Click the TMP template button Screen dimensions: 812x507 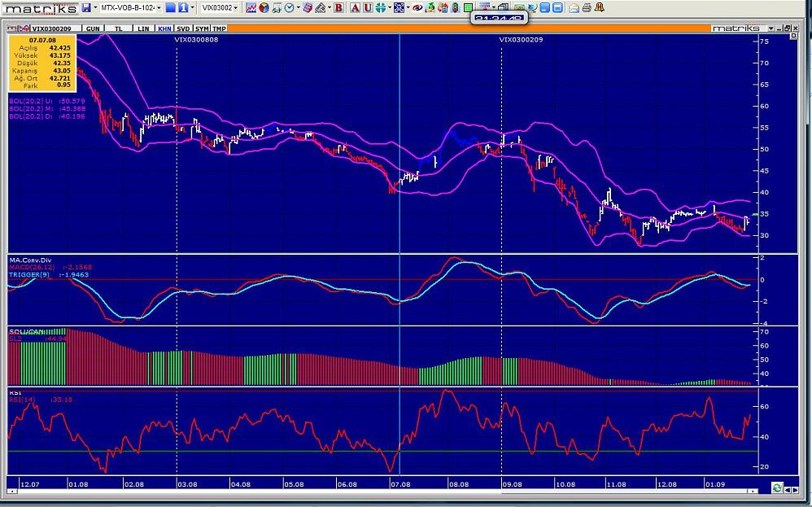219,28
